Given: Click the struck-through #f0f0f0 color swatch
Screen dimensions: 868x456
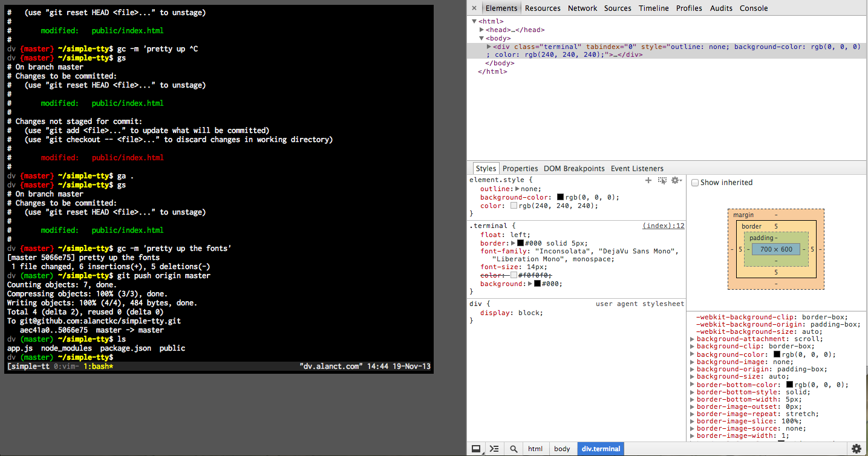Looking at the screenshot, I should [x=514, y=275].
